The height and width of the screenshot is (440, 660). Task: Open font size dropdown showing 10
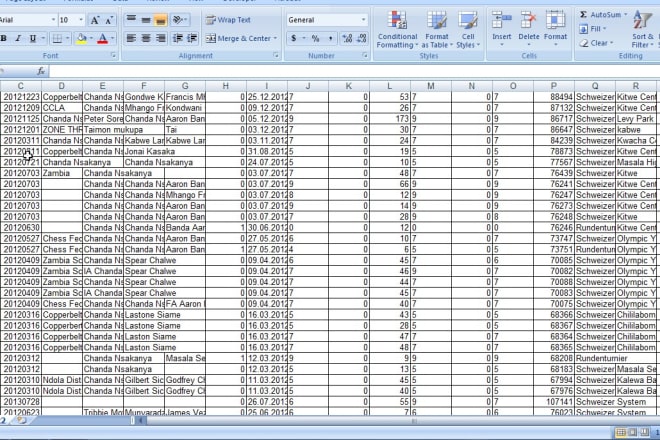click(x=81, y=20)
